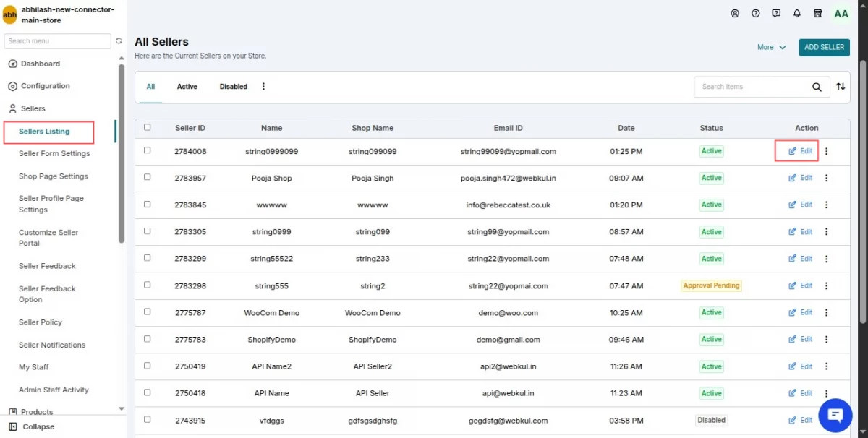Click the magnifier search icon

pyautogui.click(x=817, y=87)
